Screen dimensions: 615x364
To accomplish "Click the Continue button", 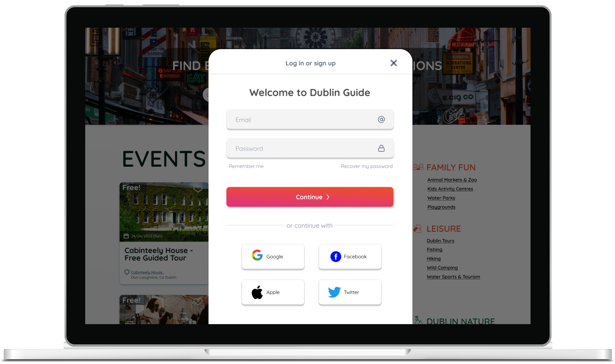I will [310, 197].
